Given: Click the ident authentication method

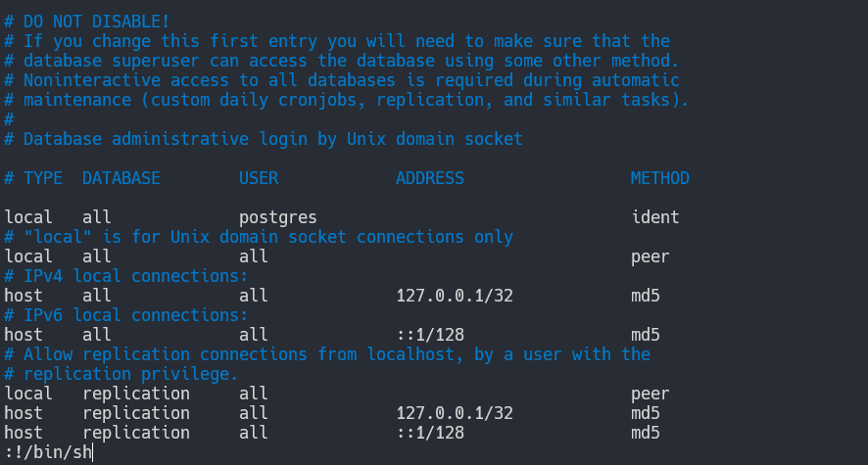Looking at the screenshot, I should click(654, 217).
